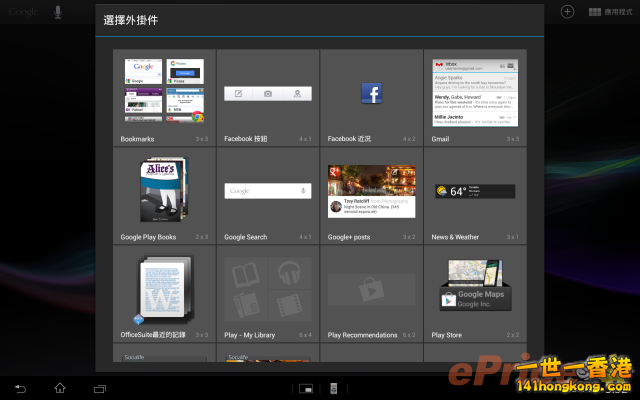Click the Google Search label
Image resolution: width=640 pixels, height=400 pixels.
click(x=245, y=237)
